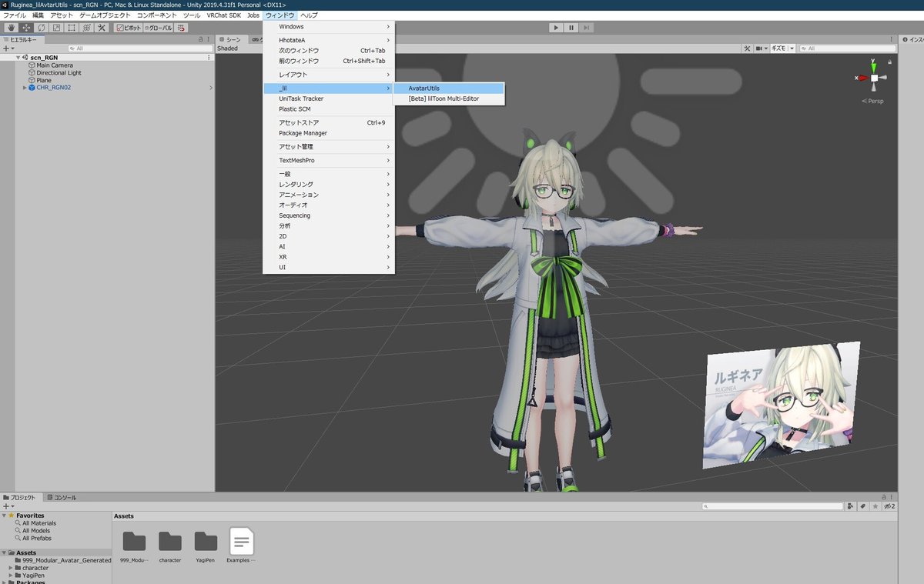Expand the YagiPen folder in the project tree
The width and height of the screenshot is (924, 584).
pyautogui.click(x=11, y=576)
